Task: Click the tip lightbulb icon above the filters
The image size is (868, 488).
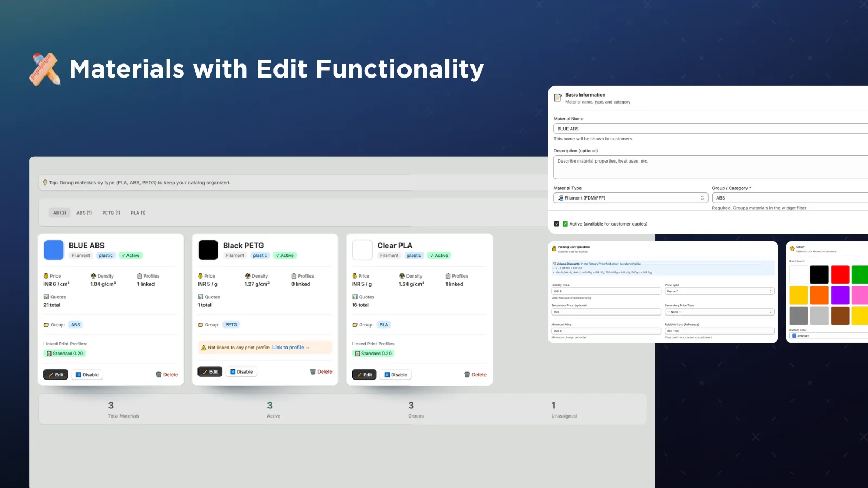Action: click(x=46, y=182)
